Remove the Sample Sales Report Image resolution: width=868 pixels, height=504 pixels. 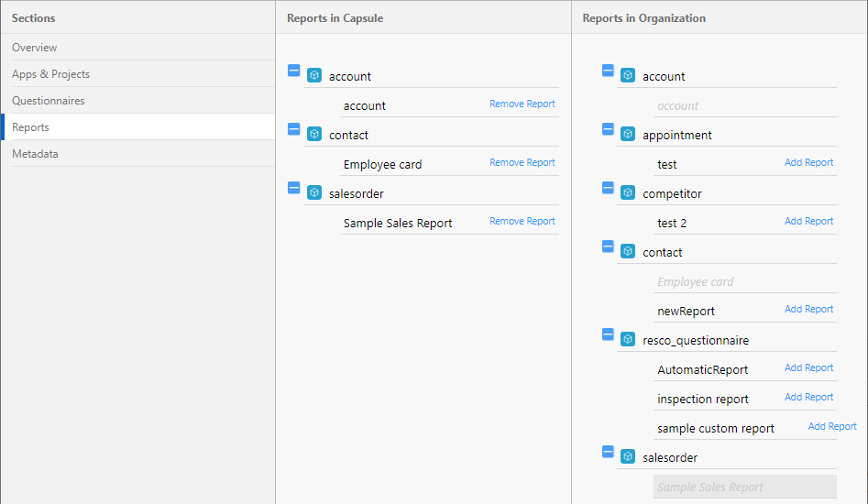(x=522, y=222)
